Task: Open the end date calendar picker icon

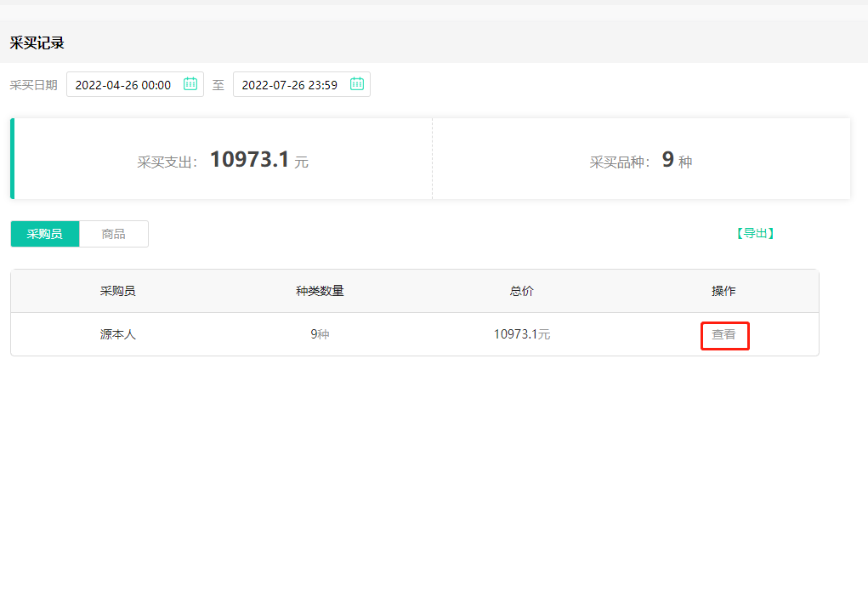Action: [x=357, y=83]
